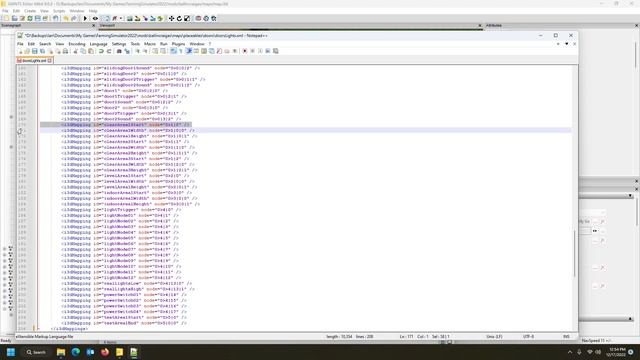Screen dimensions: 640x360
Task: Open the Document Map panel icon
Action: 204,51
